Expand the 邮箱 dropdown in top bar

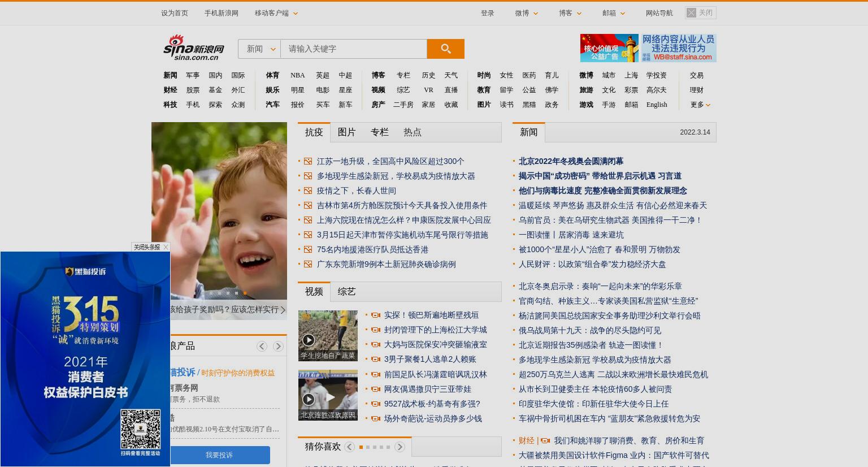click(x=614, y=13)
